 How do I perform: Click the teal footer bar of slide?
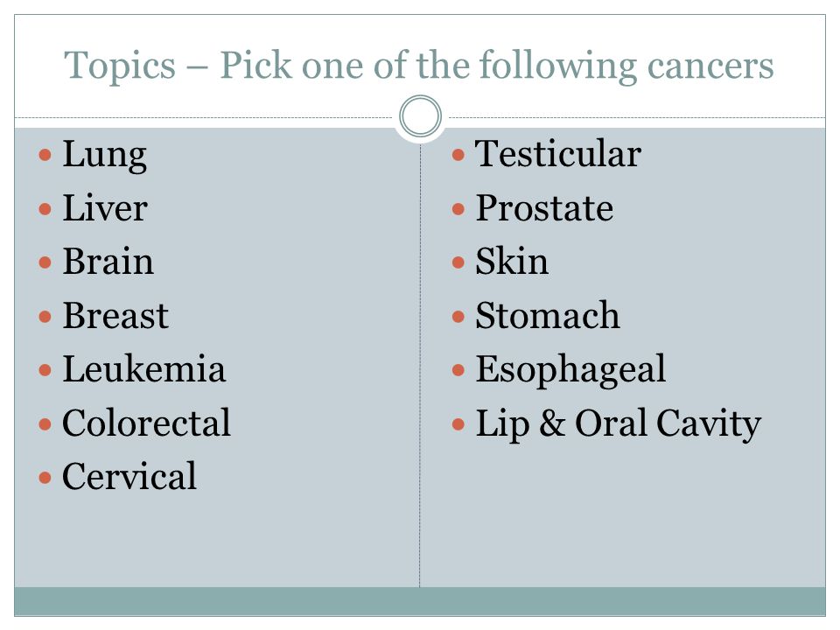[x=420, y=601]
